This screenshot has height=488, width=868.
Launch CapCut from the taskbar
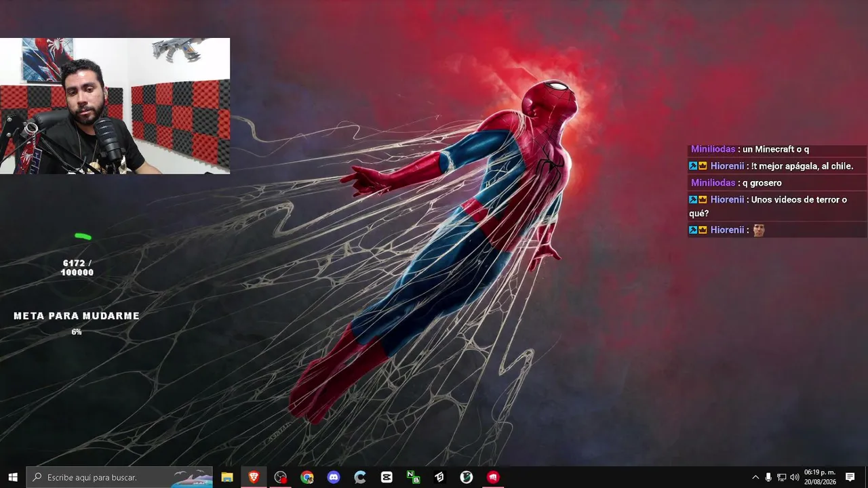[387, 477]
